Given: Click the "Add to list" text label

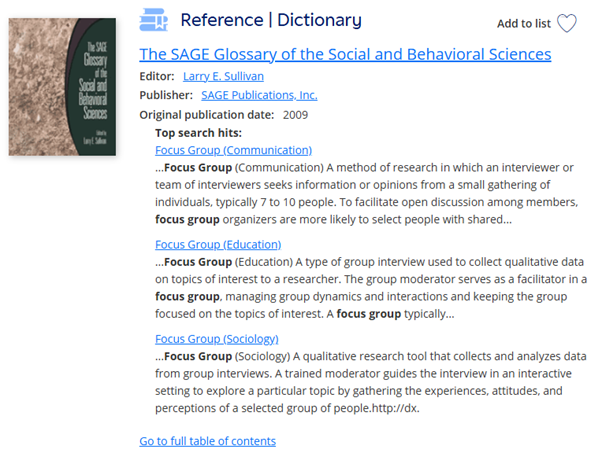Looking at the screenshot, I should (x=523, y=23).
